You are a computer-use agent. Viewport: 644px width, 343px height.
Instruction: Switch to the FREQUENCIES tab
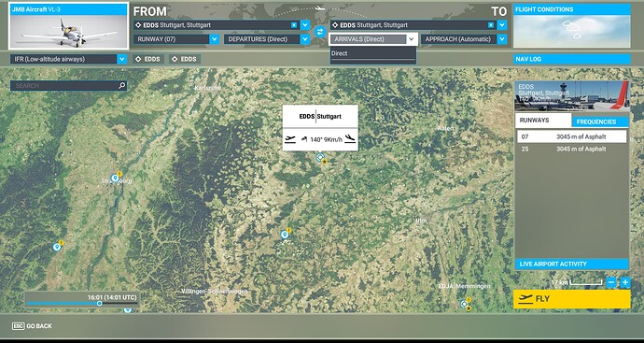pyautogui.click(x=600, y=121)
